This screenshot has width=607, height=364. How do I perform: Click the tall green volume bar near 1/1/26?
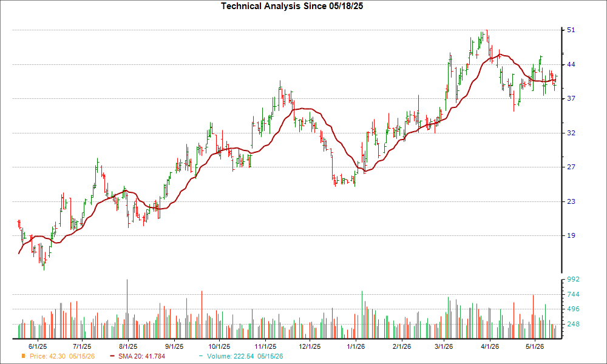pyautogui.click(x=362, y=315)
